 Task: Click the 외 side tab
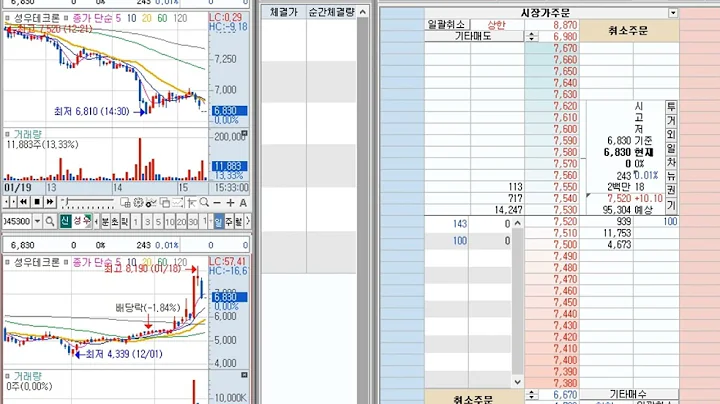(x=671, y=135)
